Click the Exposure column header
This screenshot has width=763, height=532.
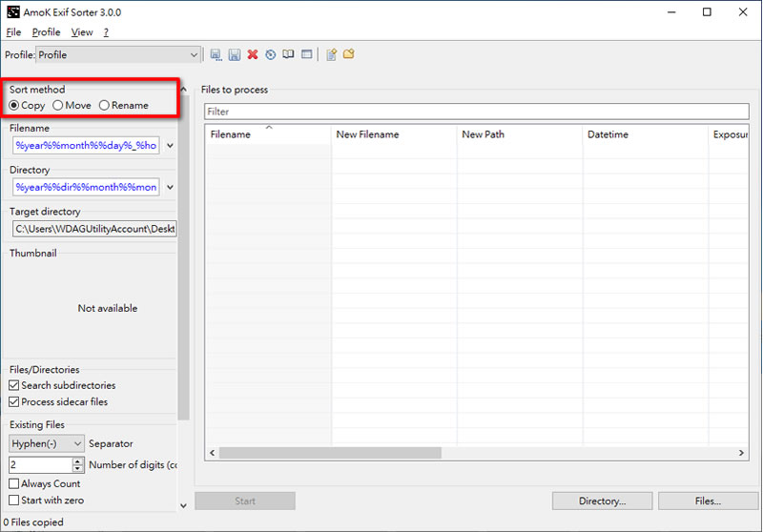(729, 134)
